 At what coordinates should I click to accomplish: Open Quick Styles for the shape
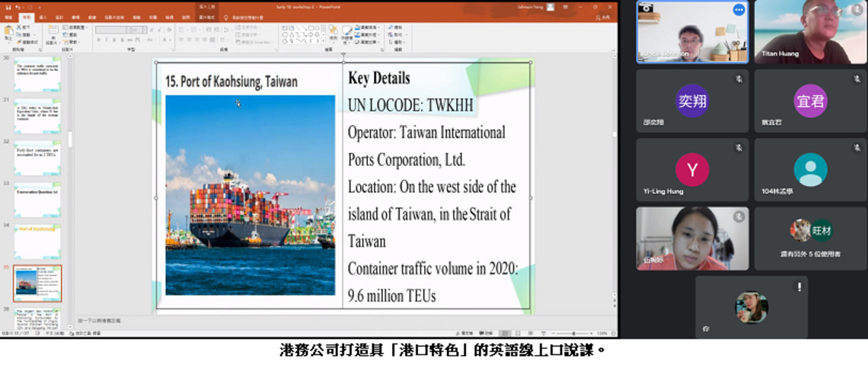tap(347, 34)
